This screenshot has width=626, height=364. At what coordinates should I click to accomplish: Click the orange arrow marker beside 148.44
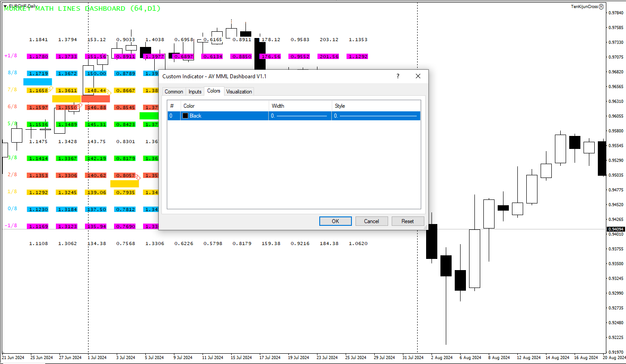coord(108,92)
